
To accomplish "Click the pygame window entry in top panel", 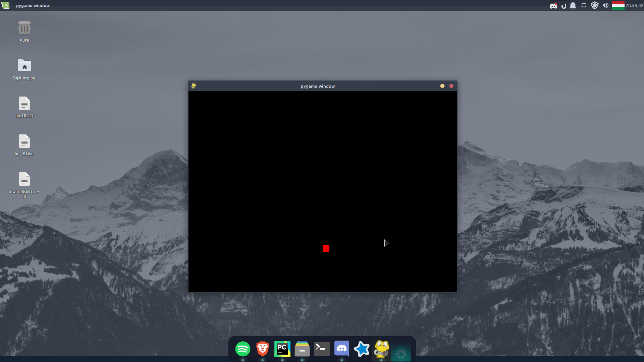I will click(32, 5).
